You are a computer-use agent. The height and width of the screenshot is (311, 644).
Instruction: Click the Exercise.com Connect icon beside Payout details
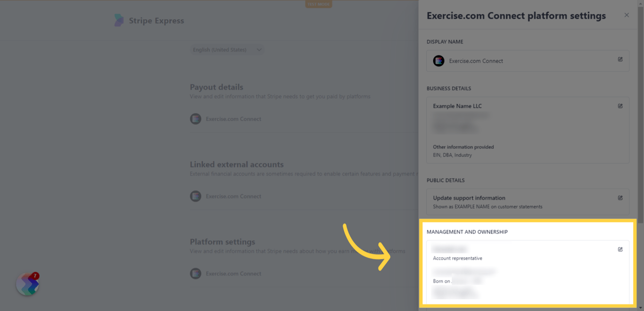[195, 118]
